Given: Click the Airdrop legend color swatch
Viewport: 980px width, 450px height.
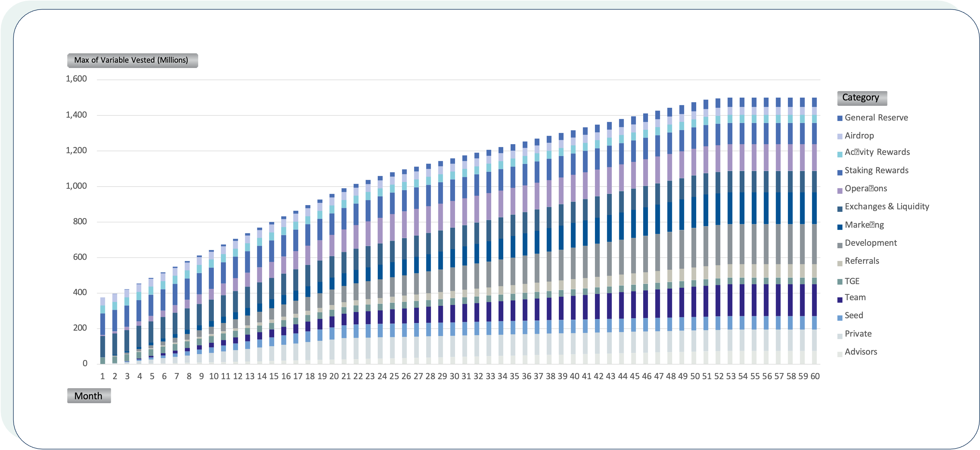Looking at the screenshot, I should [x=840, y=137].
